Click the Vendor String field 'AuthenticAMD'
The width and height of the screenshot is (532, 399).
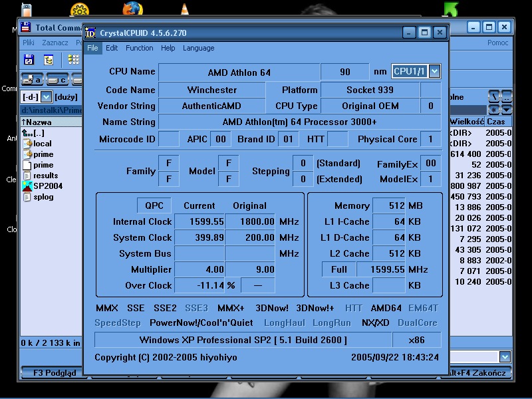click(212, 106)
